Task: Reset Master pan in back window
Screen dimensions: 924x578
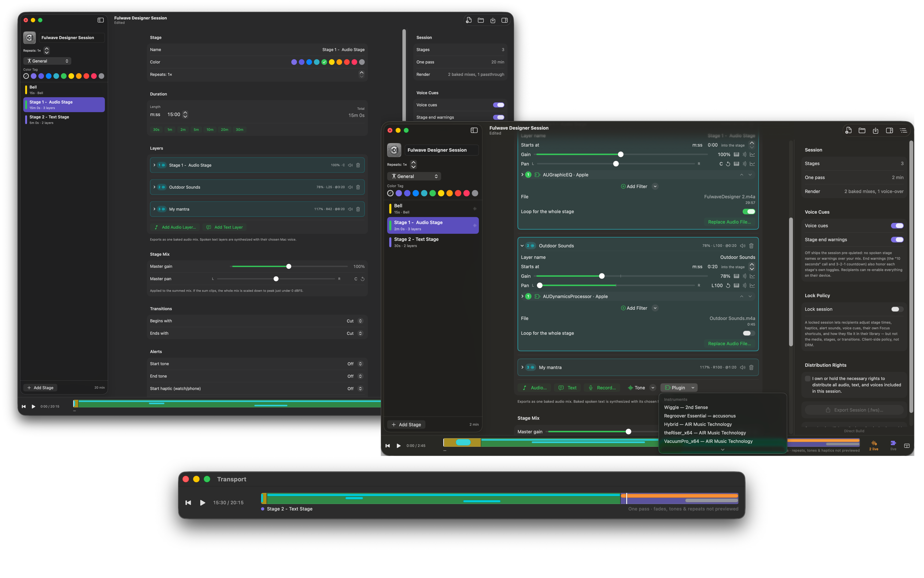Action: click(362, 279)
